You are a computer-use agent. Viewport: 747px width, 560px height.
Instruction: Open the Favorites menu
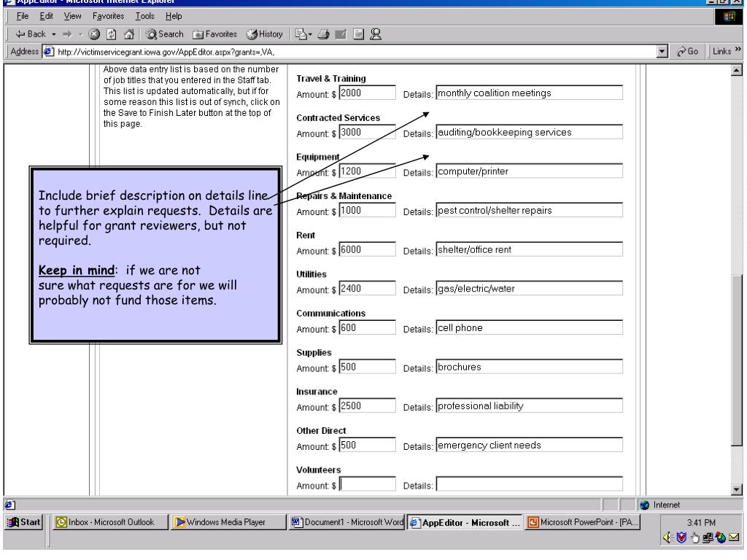tap(108, 16)
